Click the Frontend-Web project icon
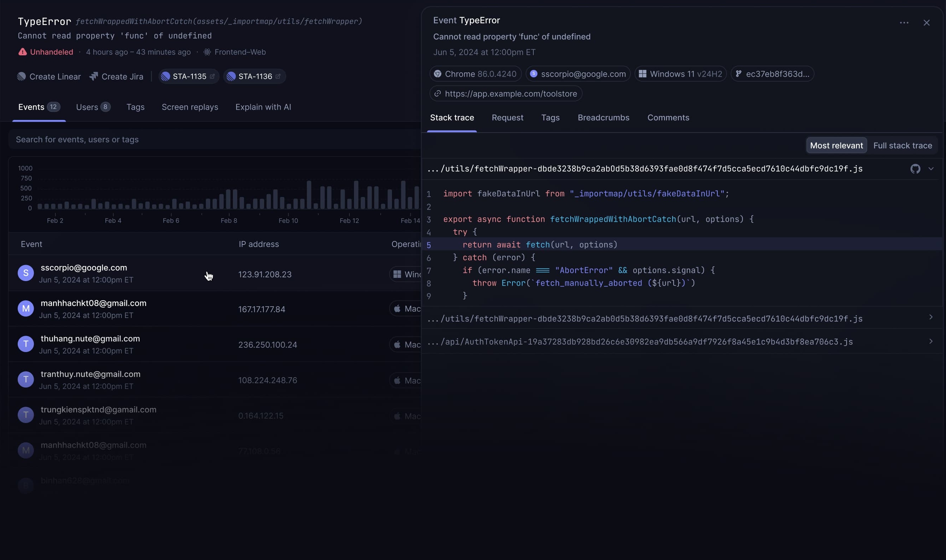This screenshot has height=560, width=946. tap(207, 52)
